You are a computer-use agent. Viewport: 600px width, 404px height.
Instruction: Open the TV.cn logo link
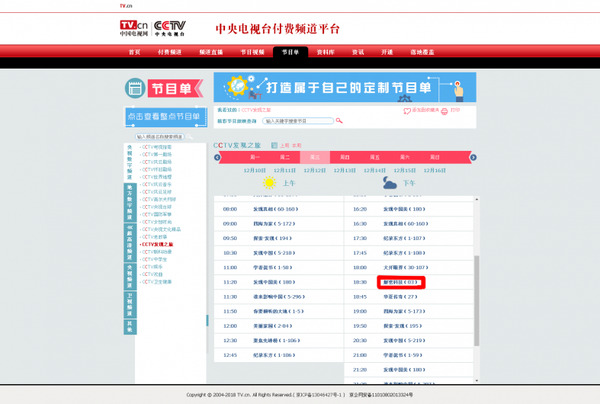pos(134,28)
